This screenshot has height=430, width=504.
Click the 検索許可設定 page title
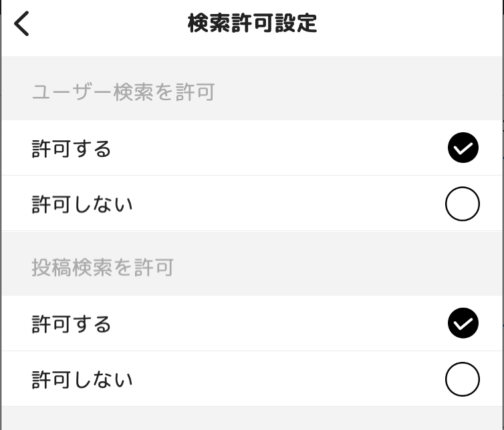tap(252, 23)
